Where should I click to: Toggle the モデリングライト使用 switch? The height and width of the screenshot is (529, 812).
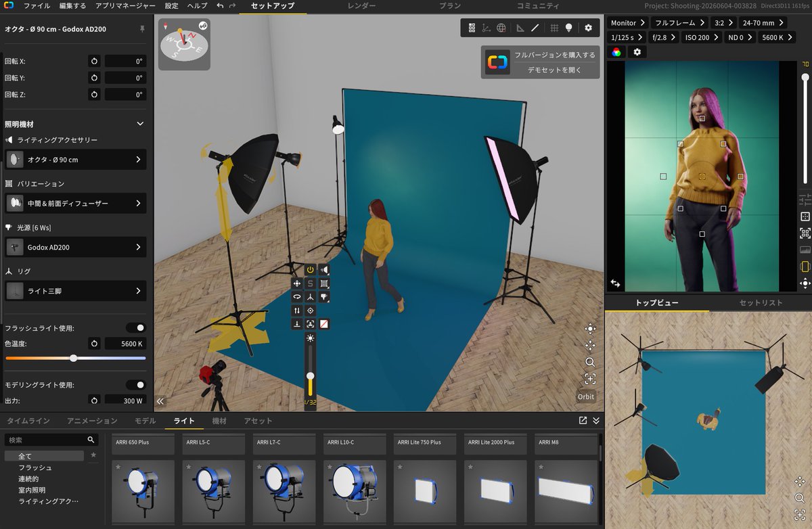coord(136,384)
